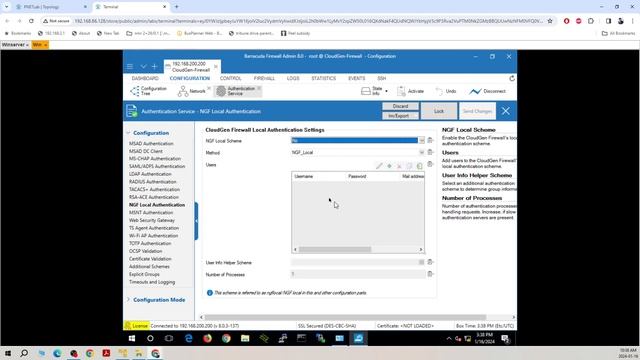
Task: Click the Im/Export button
Action: pos(400,116)
